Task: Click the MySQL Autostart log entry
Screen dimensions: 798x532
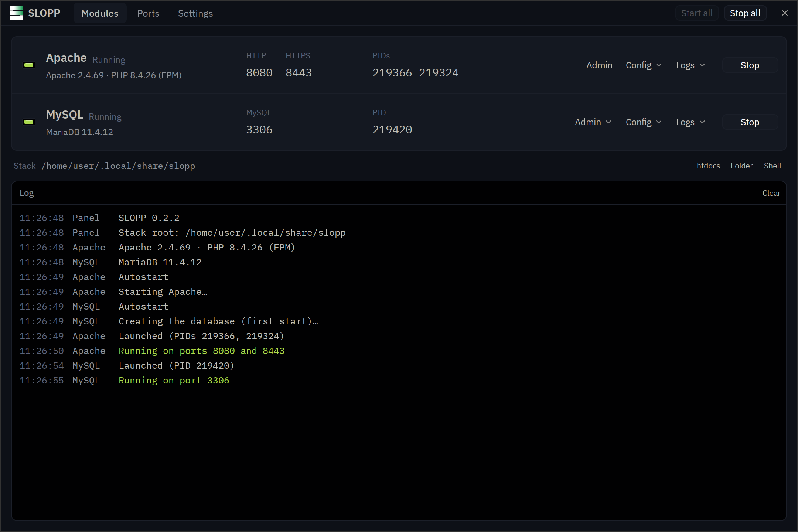Action: click(143, 307)
